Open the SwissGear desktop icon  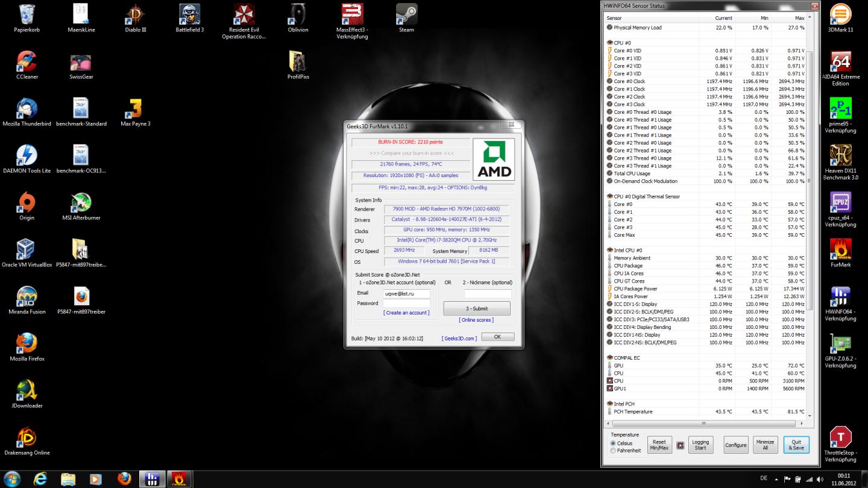pos(81,65)
